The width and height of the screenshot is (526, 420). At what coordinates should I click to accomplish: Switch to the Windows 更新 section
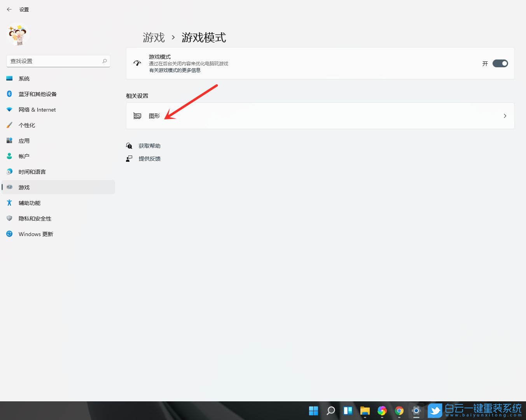(x=36, y=234)
